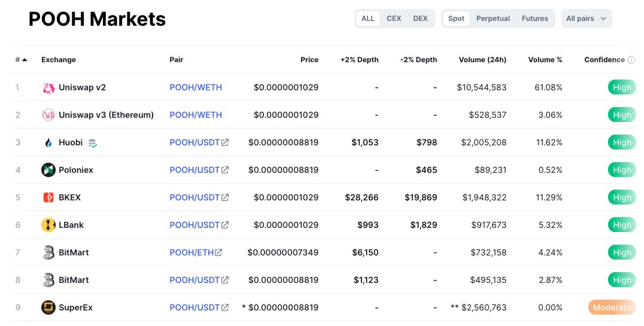Click the High confidence badge for BKEX
644x326 pixels.
tap(622, 197)
